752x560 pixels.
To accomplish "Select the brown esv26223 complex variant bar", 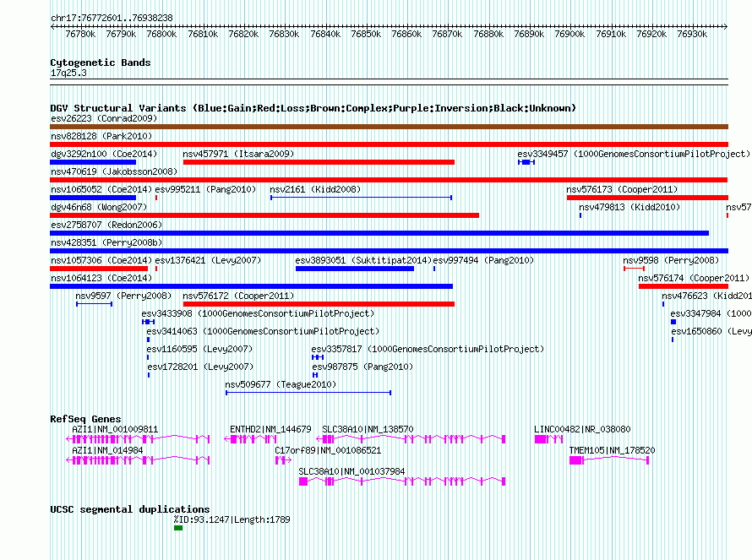I will point(389,127).
